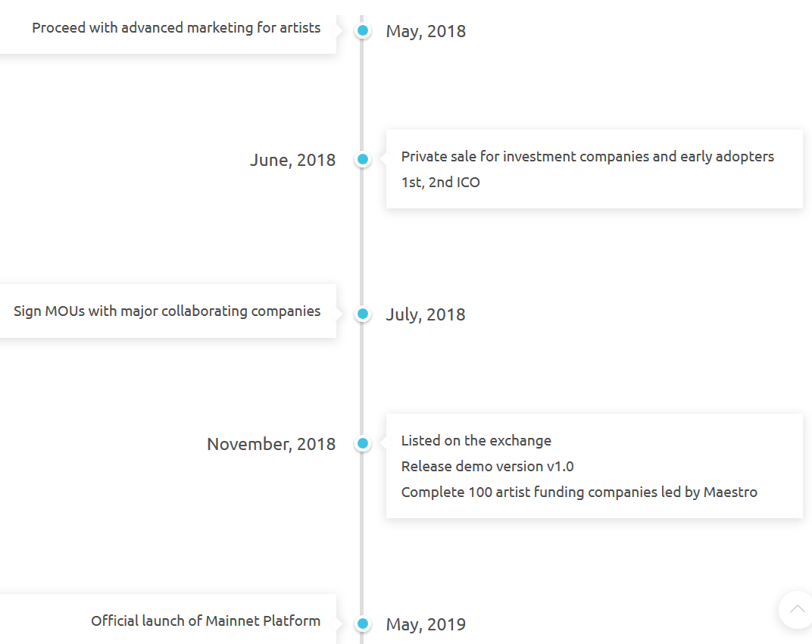Click the May, 2018 timeline dot
The width and height of the screenshot is (812, 644).
[363, 30]
